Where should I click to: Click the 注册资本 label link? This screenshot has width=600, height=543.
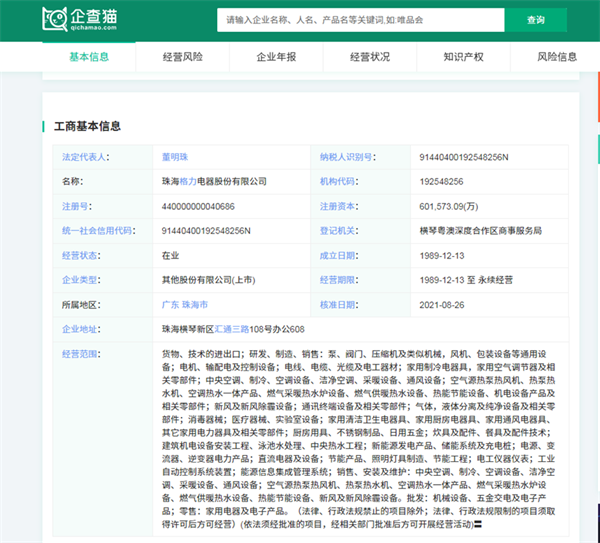pyautogui.click(x=337, y=206)
